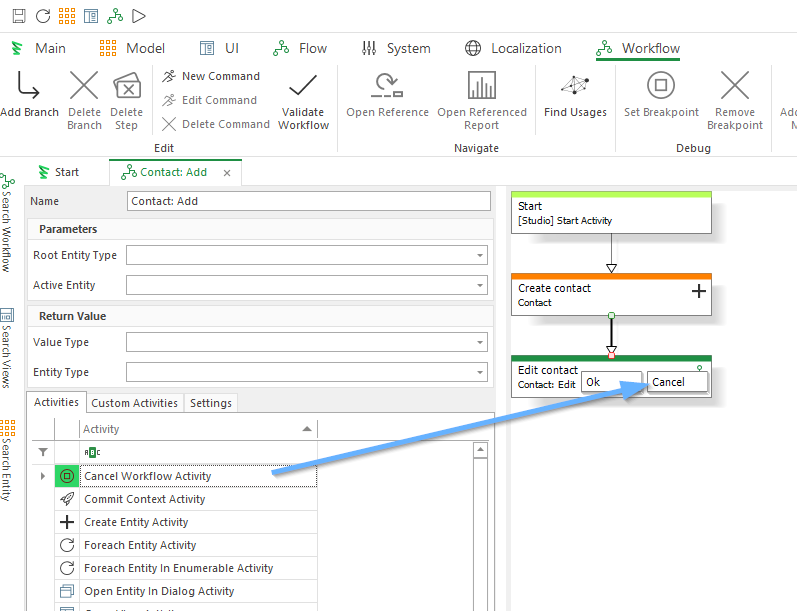Select Open Entity In Dialog Activity

[198, 591]
